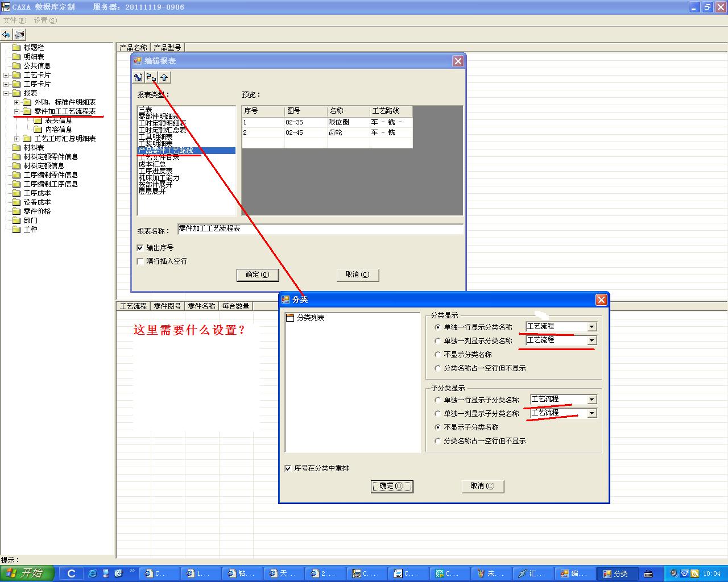Screen dimensions: 728x582
Task: Open the 文件 menu
Action: click(x=14, y=20)
